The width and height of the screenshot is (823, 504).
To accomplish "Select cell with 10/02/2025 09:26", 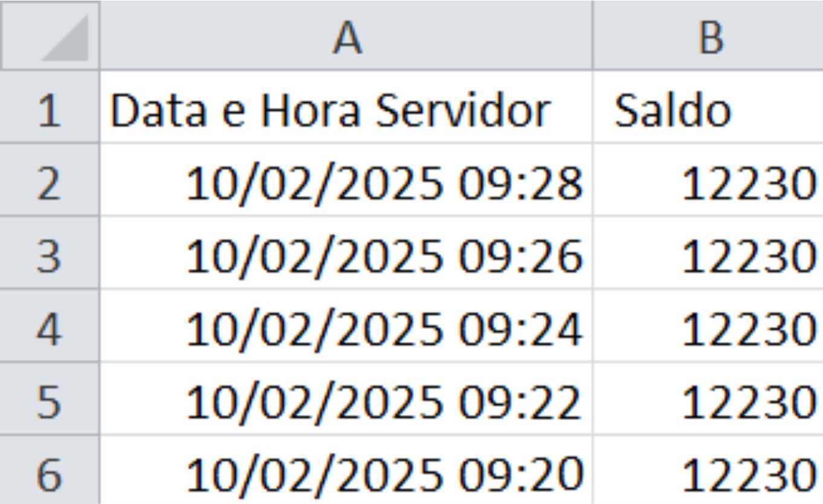I will click(346, 253).
